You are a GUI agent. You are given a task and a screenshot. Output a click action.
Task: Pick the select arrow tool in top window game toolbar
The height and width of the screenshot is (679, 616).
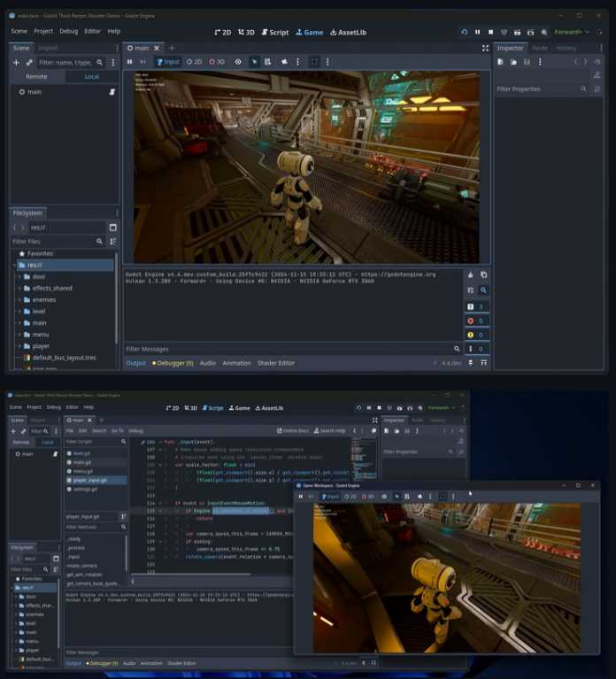click(255, 62)
